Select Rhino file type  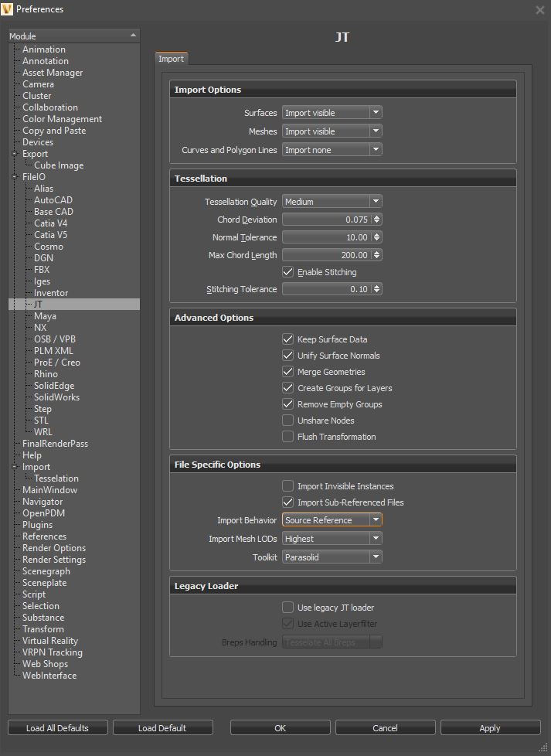click(46, 373)
